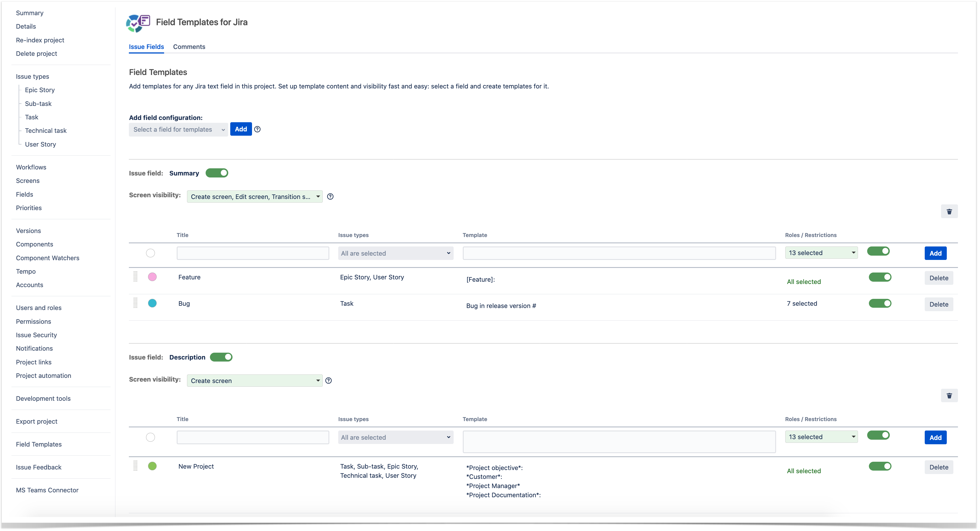980x531 pixels.
Task: Switch to the Comments tab
Action: point(190,46)
